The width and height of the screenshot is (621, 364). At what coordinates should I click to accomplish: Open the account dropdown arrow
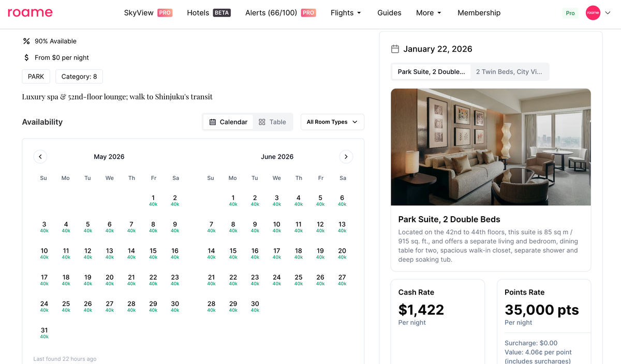click(x=608, y=13)
